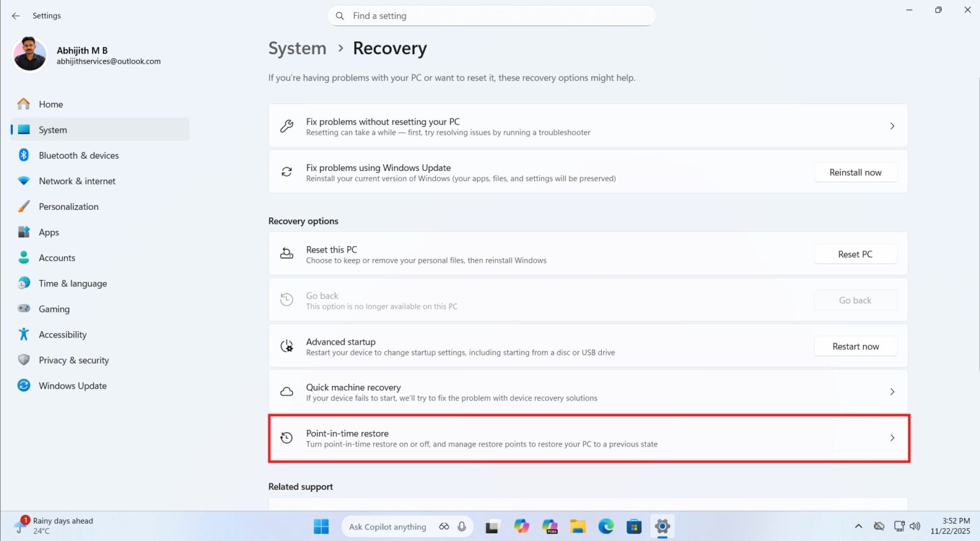This screenshot has height=541, width=980.
Task: Click the Find a setting search field
Action: click(x=491, y=15)
